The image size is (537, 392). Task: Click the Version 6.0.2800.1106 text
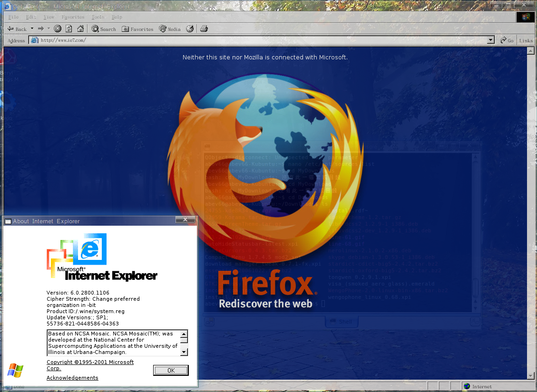[x=78, y=293]
